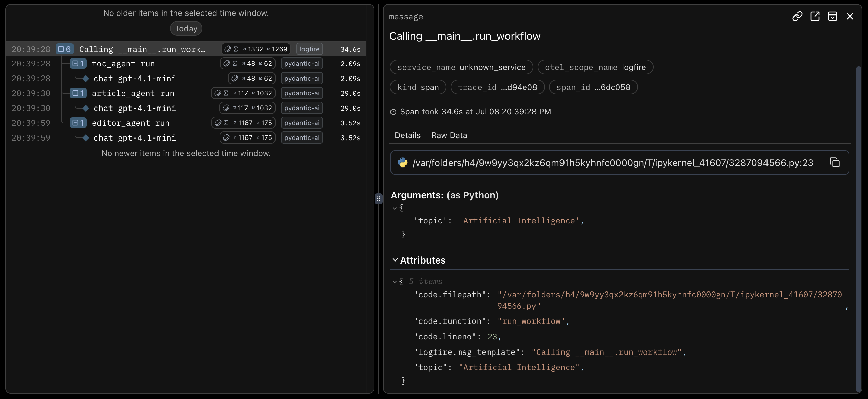Click diamond icon of chat row at 20:39:30

pos(86,108)
